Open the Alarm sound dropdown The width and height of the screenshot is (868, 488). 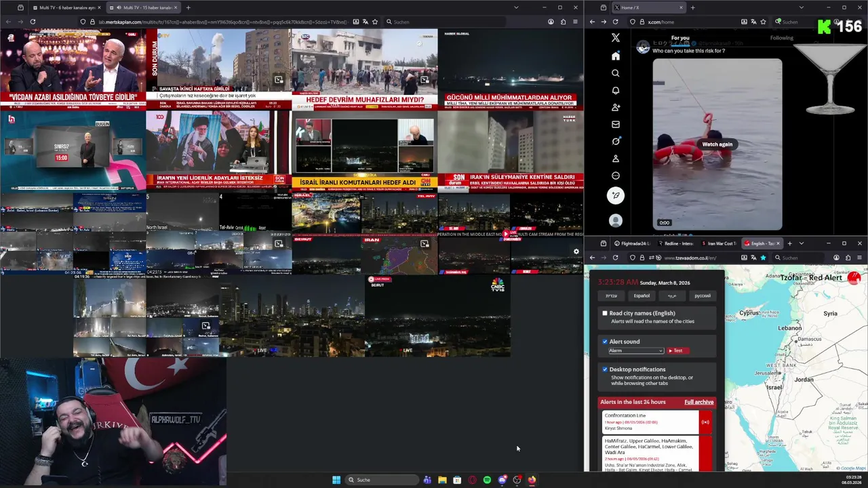(635, 350)
